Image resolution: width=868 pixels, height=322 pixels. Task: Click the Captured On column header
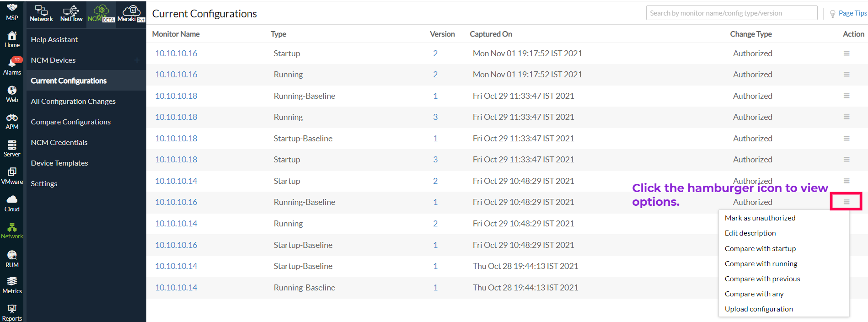tap(491, 34)
